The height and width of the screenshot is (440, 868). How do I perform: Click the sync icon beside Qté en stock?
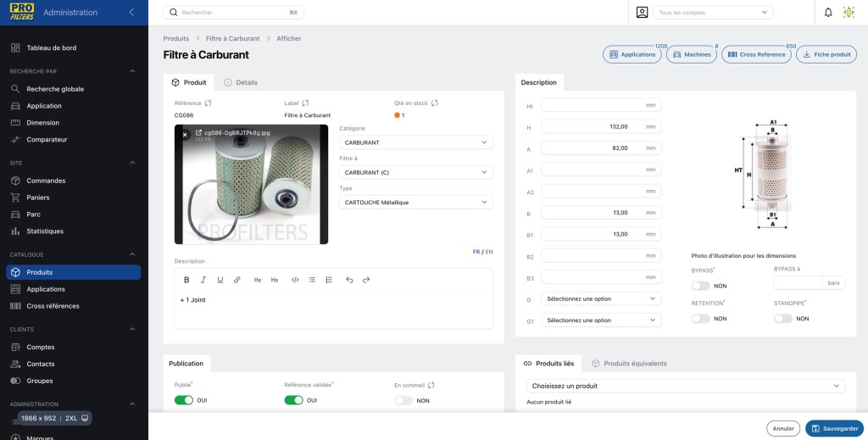pos(435,103)
